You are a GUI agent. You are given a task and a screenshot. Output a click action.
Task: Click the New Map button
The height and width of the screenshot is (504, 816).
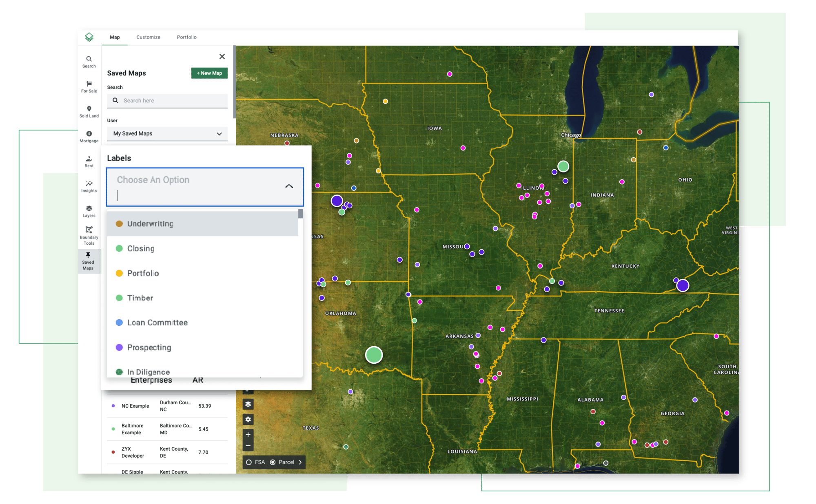point(209,73)
